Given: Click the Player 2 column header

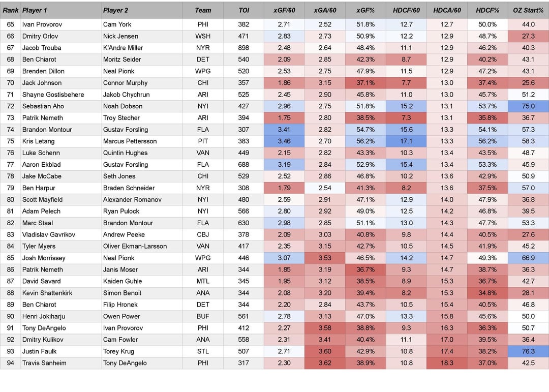Looking at the screenshot, I should click(115, 10).
